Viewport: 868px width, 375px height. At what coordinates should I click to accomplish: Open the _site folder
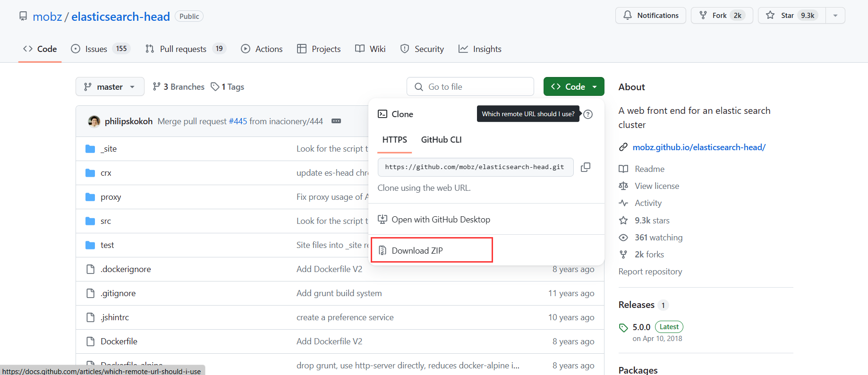(x=109, y=149)
